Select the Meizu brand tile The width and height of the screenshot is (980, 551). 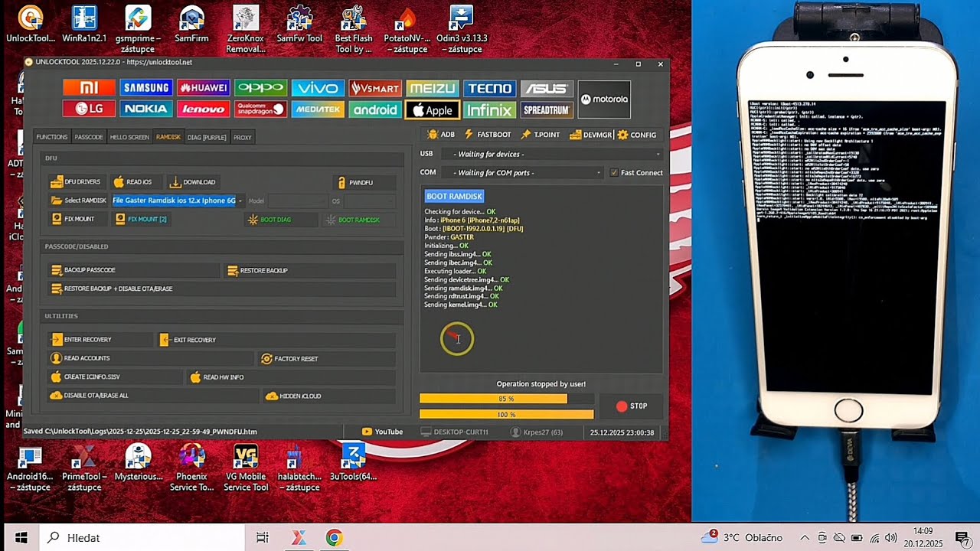[x=433, y=88]
